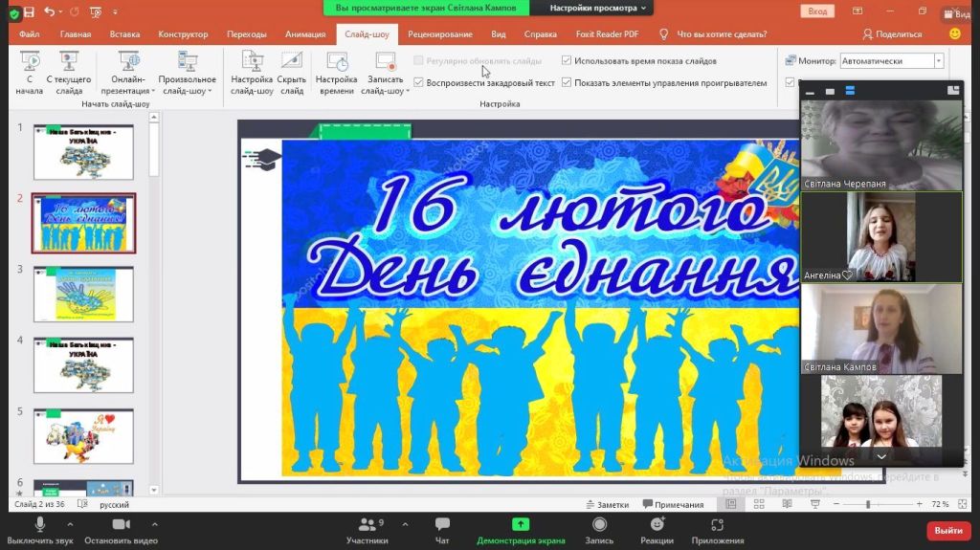Viewport: 980px width, 550px height.
Task: Open the 'Монитор' combo box dropdown
Action: pos(938,60)
